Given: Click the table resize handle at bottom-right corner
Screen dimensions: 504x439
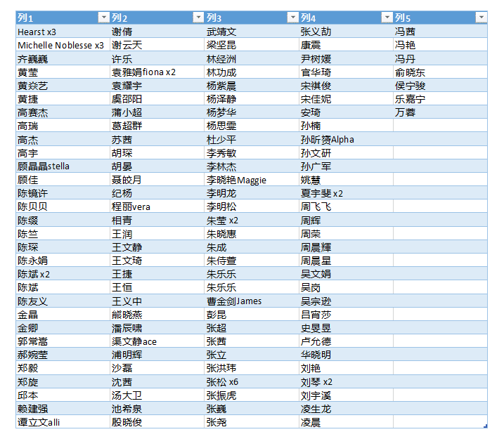Looking at the screenshot, I should point(486,426).
